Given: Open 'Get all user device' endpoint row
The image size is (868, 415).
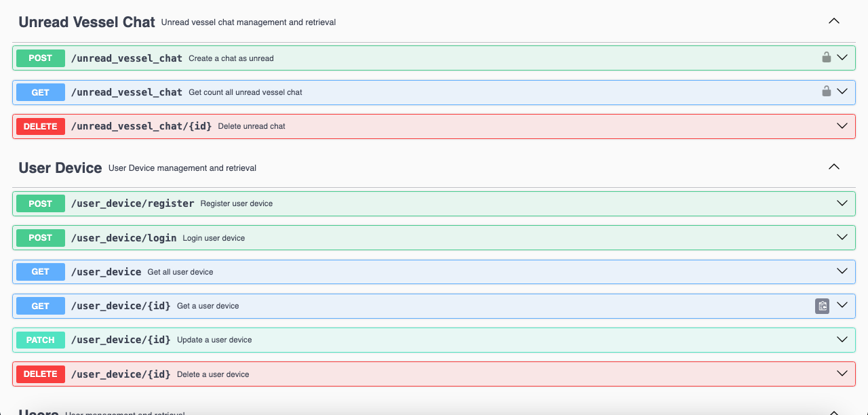Looking at the screenshot, I should coord(180,272).
